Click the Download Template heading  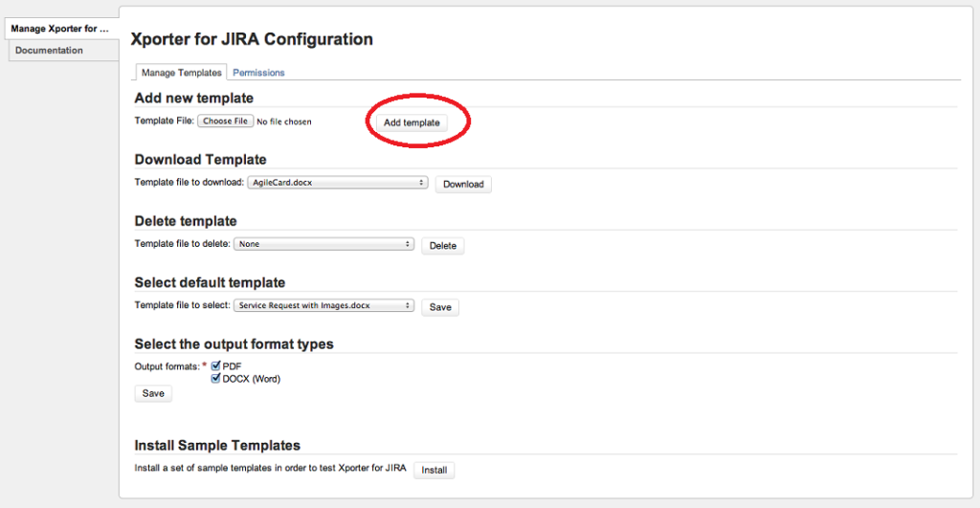[x=201, y=160]
